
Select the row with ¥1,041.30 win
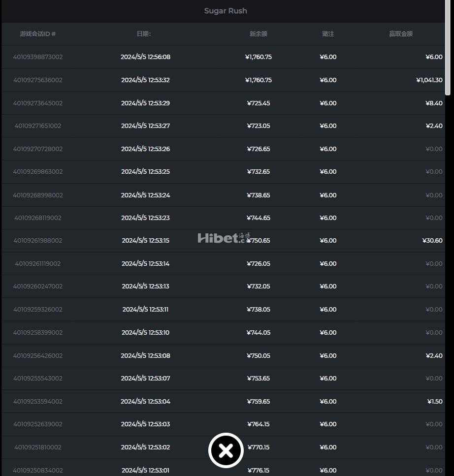click(223, 80)
